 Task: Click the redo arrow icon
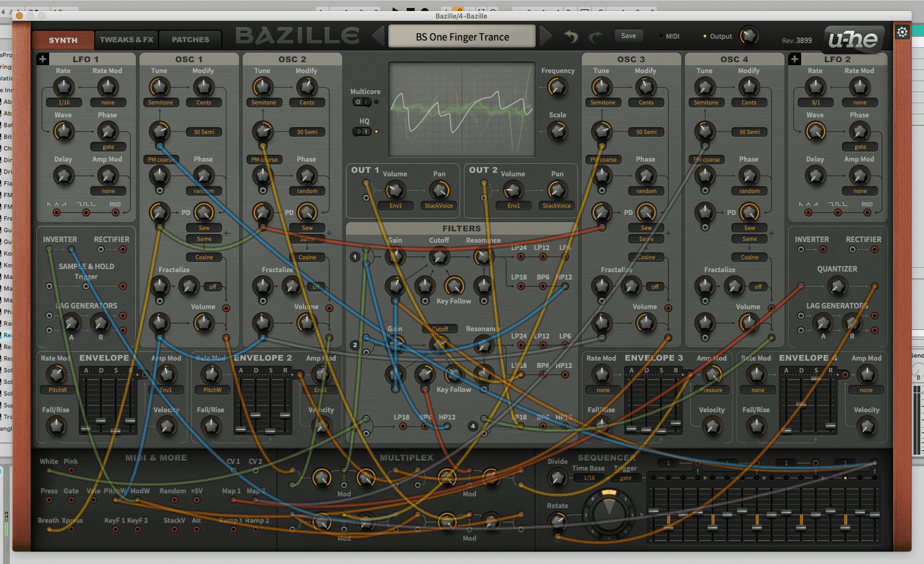click(595, 36)
